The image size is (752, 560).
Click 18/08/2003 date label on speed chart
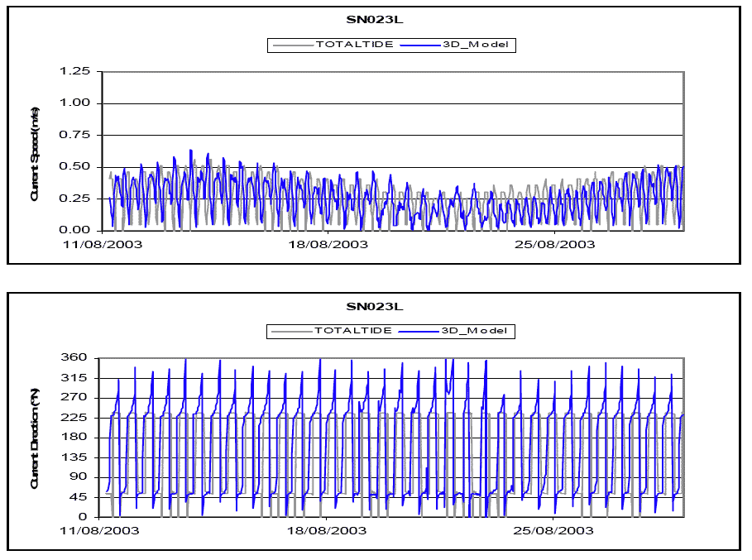tap(328, 245)
